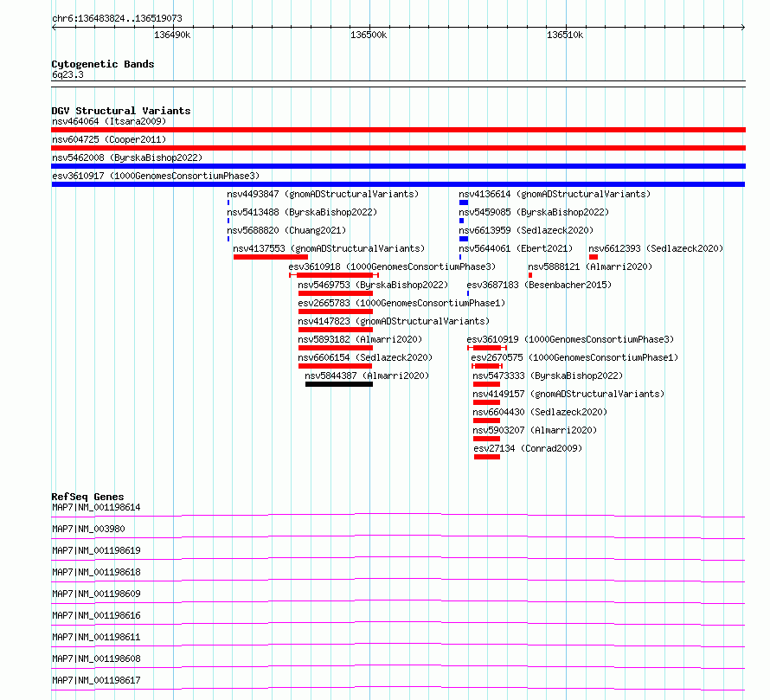The image size is (770, 700).
Task: Click the nsv464064 (Itsara2009) red variant bar
Action: [x=398, y=130]
